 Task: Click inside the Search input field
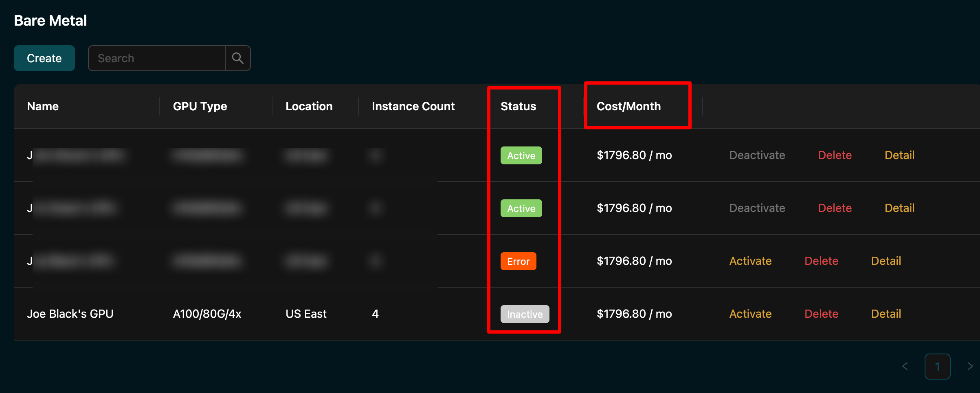click(x=157, y=58)
